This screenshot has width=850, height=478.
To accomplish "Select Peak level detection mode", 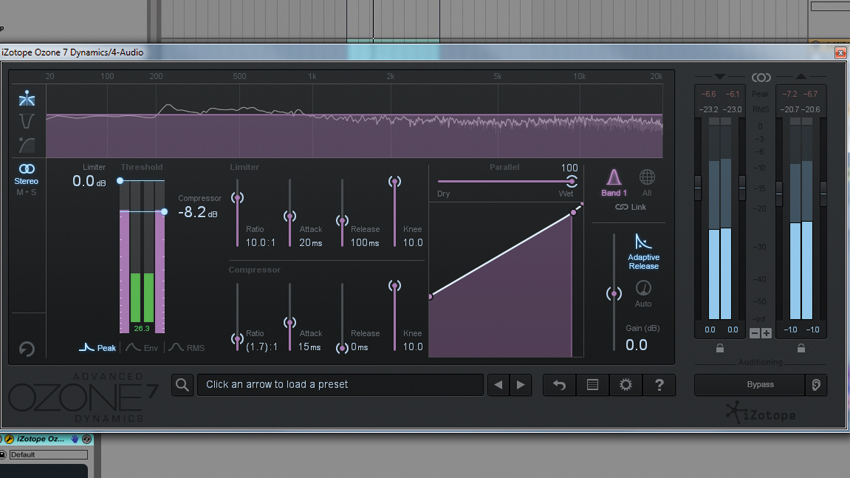I will click(98, 347).
